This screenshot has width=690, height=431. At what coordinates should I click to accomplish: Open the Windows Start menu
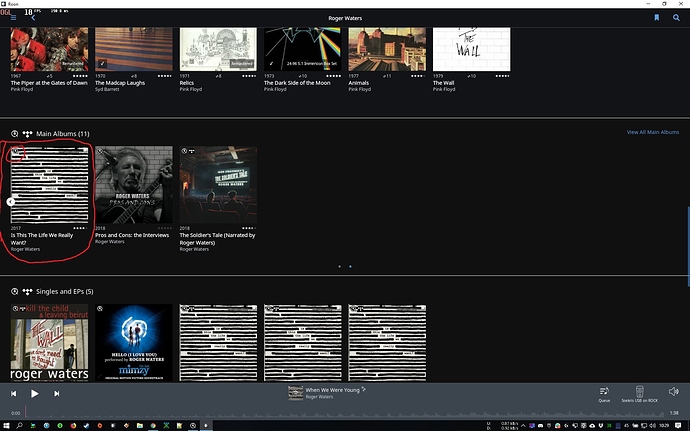click(x=6, y=426)
